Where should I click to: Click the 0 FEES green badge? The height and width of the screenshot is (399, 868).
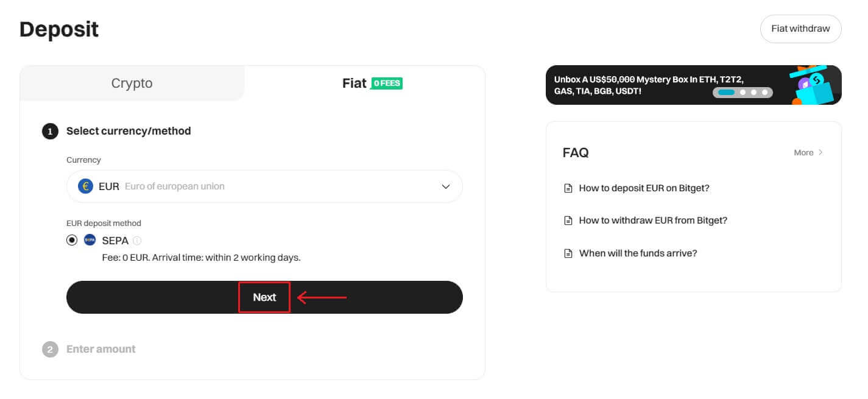point(387,83)
